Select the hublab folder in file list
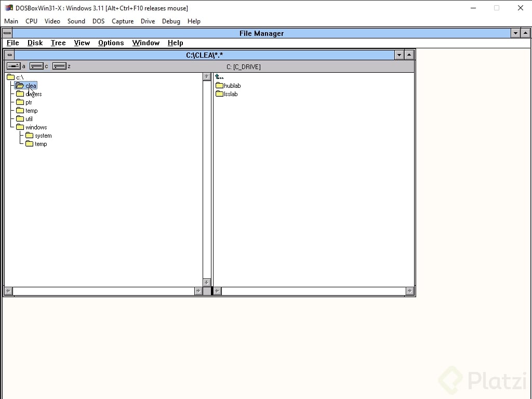Image resolution: width=532 pixels, height=399 pixels. [228, 86]
